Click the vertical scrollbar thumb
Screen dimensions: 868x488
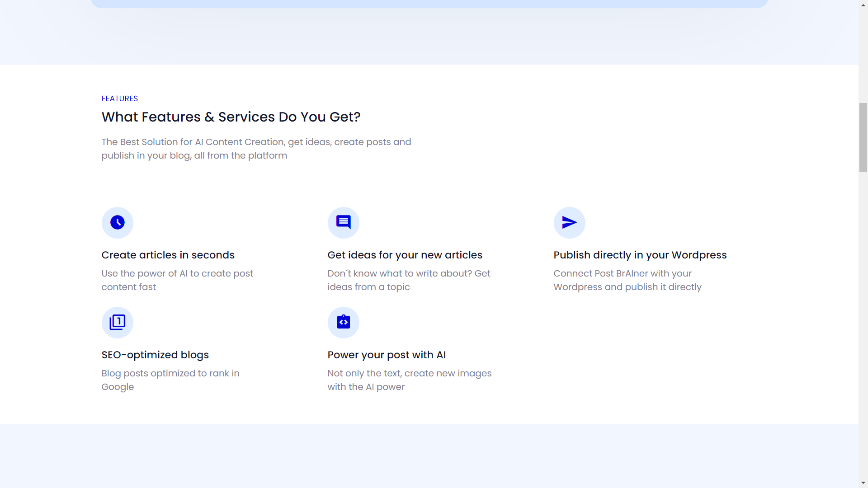[x=863, y=137]
